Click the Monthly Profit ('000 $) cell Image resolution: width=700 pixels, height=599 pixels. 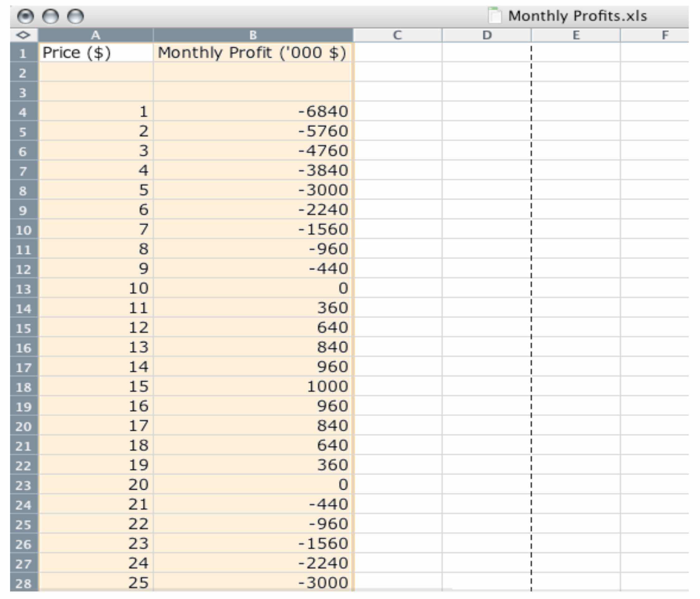[253, 53]
